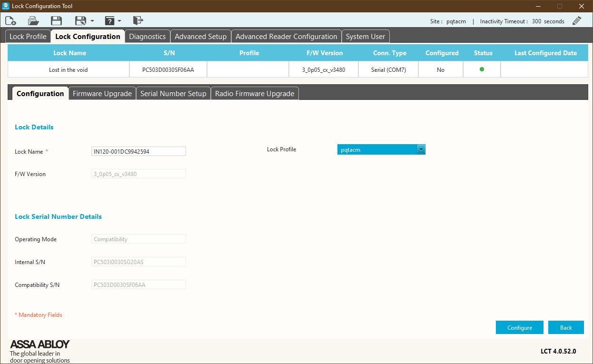Close the Lock Configuration Tool window
The width and height of the screenshot is (593, 364).
pyautogui.click(x=582, y=6)
